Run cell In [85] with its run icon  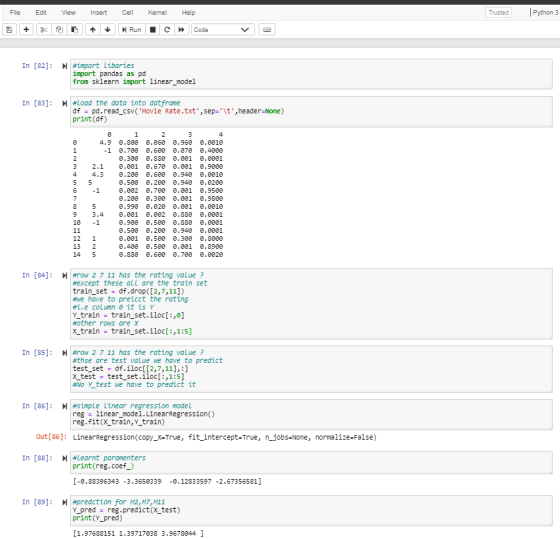click(x=65, y=353)
